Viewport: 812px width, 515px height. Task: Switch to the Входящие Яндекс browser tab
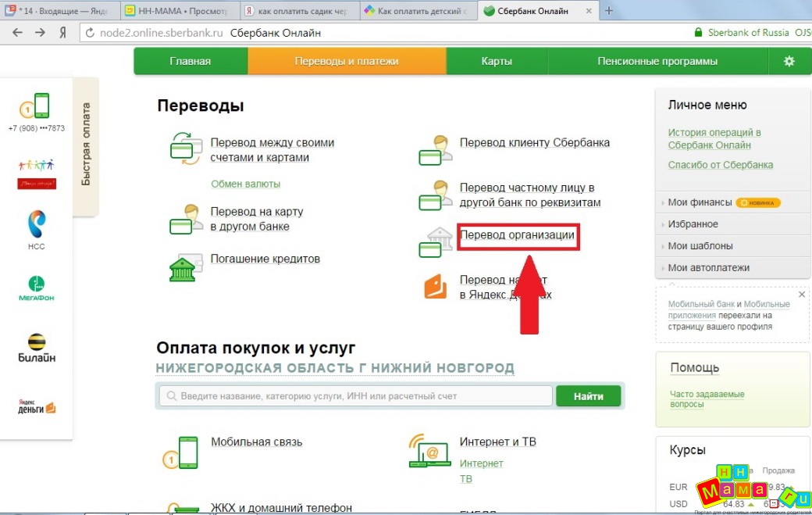(x=60, y=11)
